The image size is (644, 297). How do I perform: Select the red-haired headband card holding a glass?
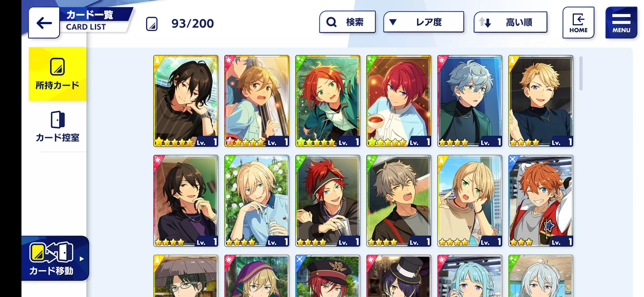click(x=328, y=201)
